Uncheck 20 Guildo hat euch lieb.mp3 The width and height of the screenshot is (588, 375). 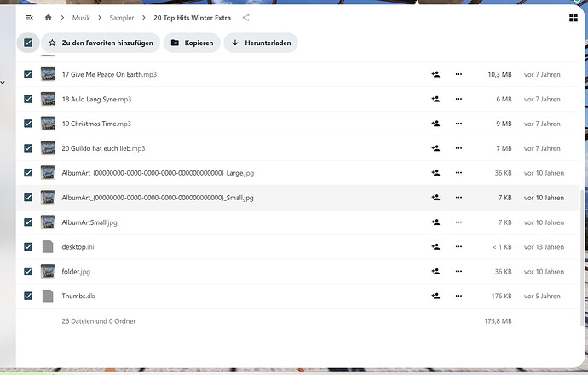point(28,148)
